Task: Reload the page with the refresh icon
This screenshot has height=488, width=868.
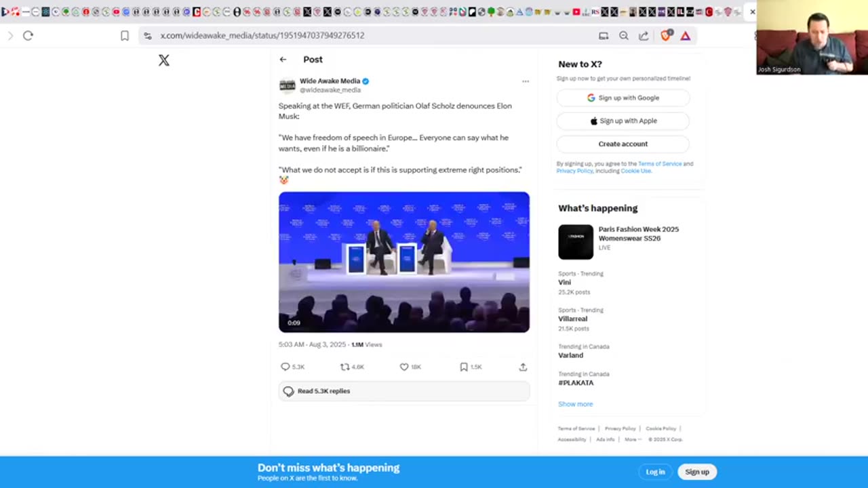Action: [x=28, y=35]
